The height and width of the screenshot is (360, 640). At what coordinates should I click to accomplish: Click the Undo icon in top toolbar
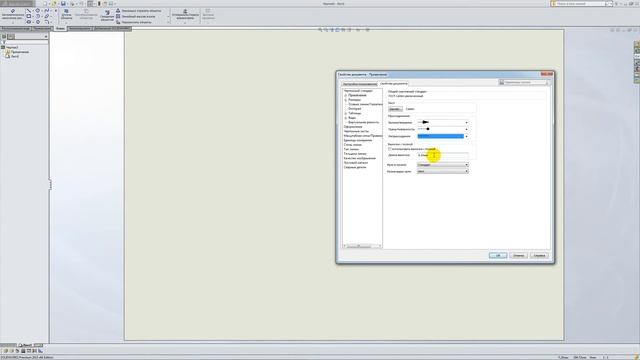click(x=81, y=4)
